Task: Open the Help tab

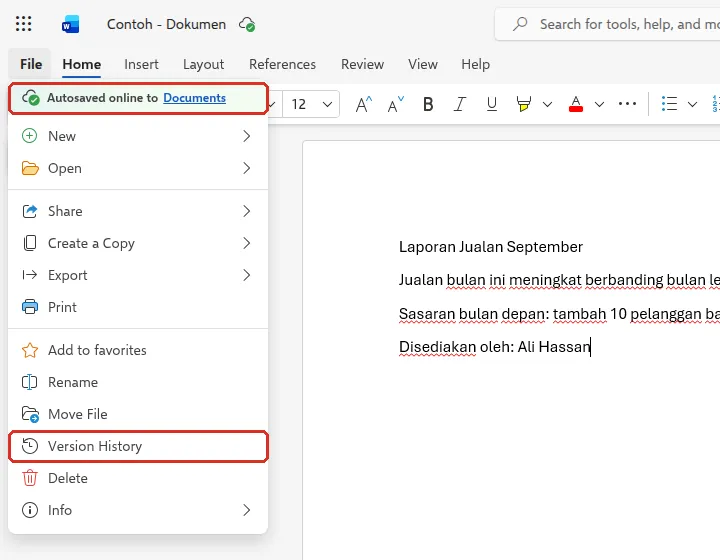Action: pos(475,64)
